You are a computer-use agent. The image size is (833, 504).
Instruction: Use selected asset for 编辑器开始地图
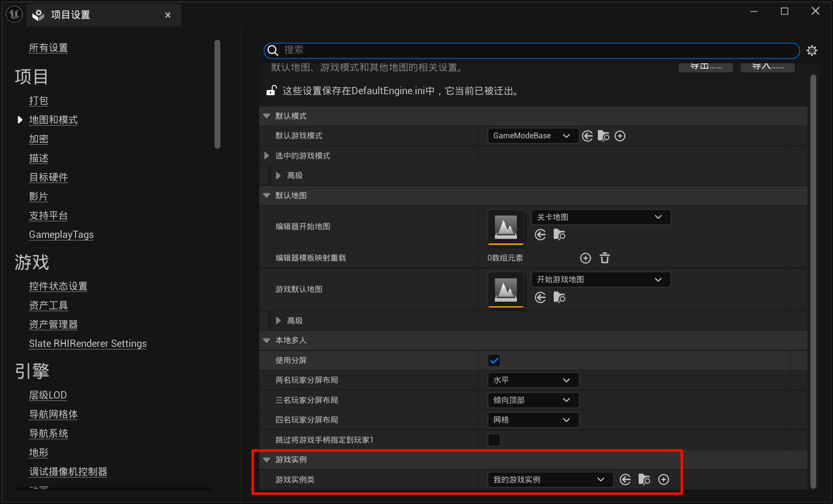pos(540,235)
